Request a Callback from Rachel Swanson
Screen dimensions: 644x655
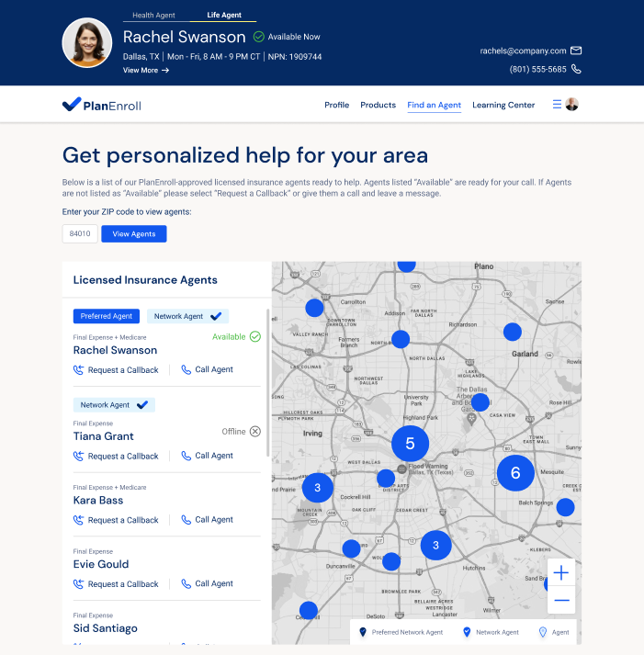[x=123, y=370]
